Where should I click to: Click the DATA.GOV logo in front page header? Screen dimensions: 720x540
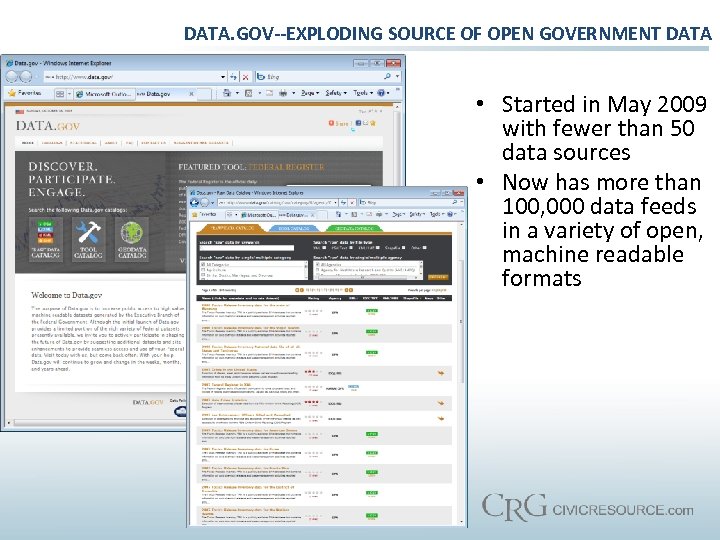coord(48,126)
